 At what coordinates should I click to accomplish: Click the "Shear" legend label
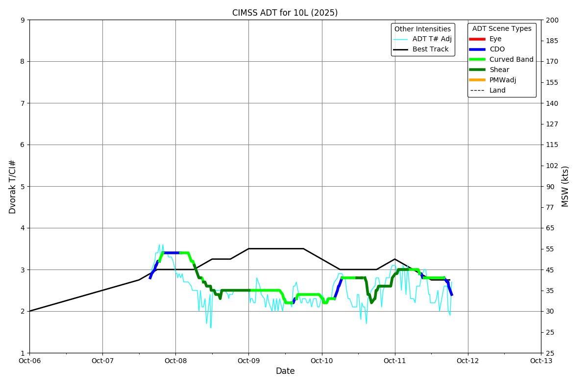[499, 70]
